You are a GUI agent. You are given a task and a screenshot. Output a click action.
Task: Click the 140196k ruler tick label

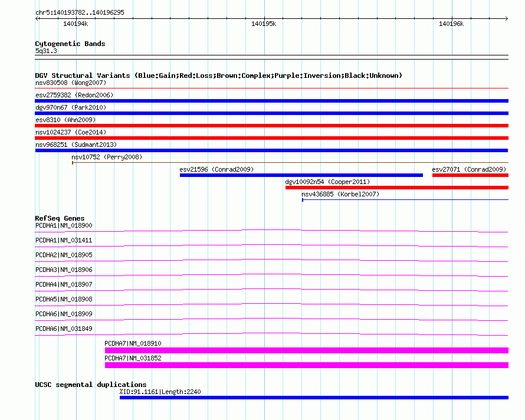451,24
